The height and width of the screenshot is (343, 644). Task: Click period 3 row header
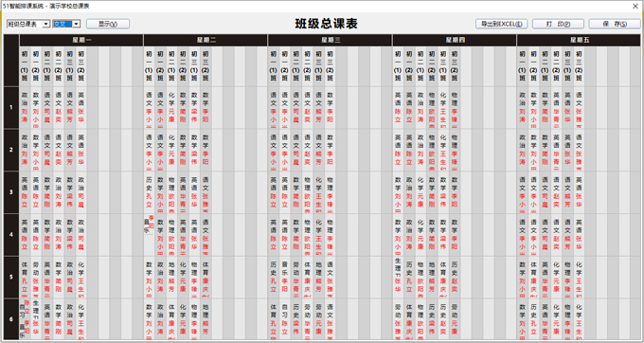point(11,192)
